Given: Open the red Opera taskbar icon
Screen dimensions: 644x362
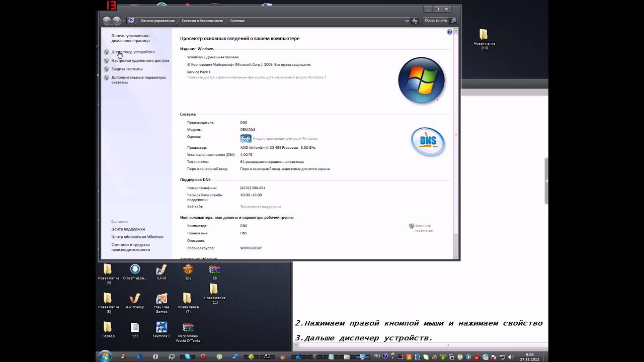Looking at the screenshot, I should point(203,356).
